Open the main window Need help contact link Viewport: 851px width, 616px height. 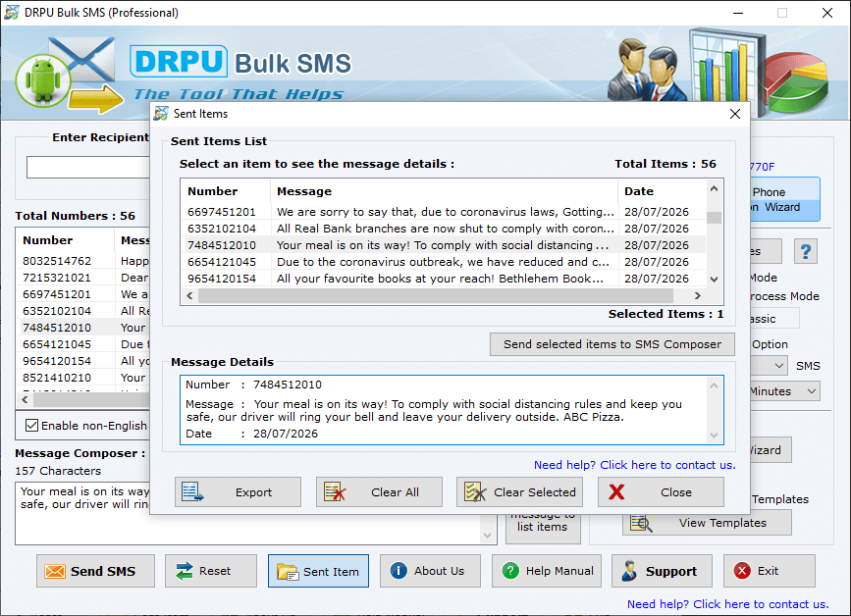coord(727,604)
